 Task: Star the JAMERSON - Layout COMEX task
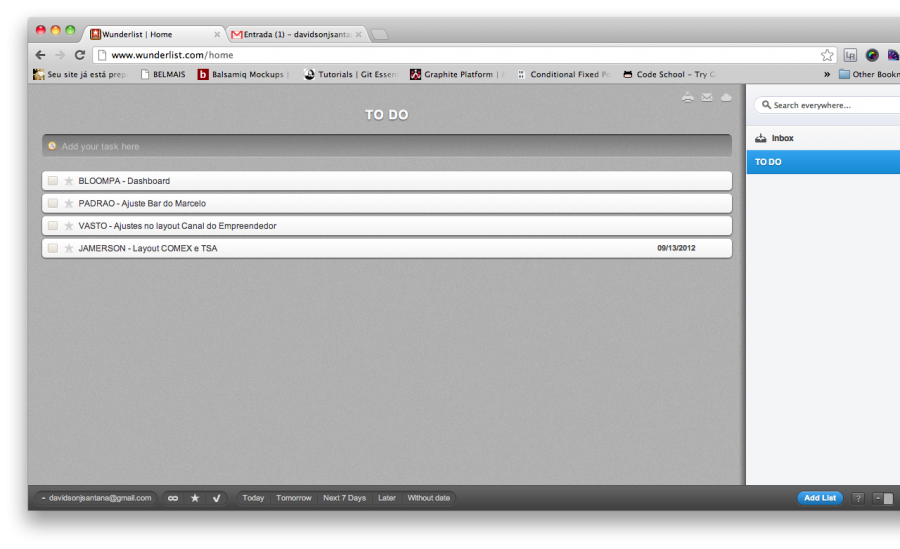pyautogui.click(x=69, y=248)
